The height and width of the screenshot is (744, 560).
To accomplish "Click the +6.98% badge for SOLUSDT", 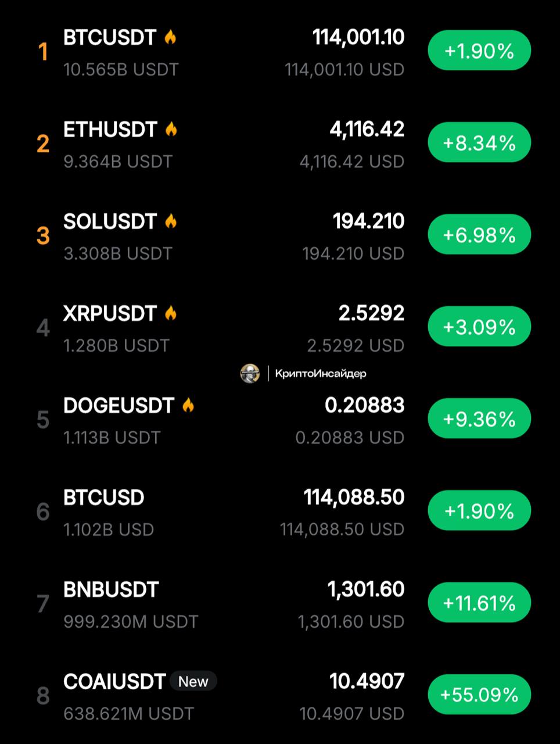I will coord(479,235).
